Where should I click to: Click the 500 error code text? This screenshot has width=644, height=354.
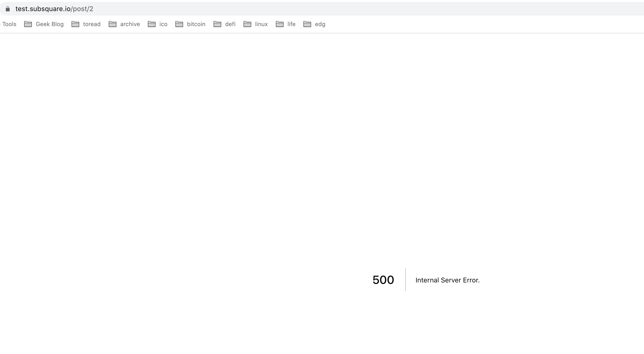[383, 280]
